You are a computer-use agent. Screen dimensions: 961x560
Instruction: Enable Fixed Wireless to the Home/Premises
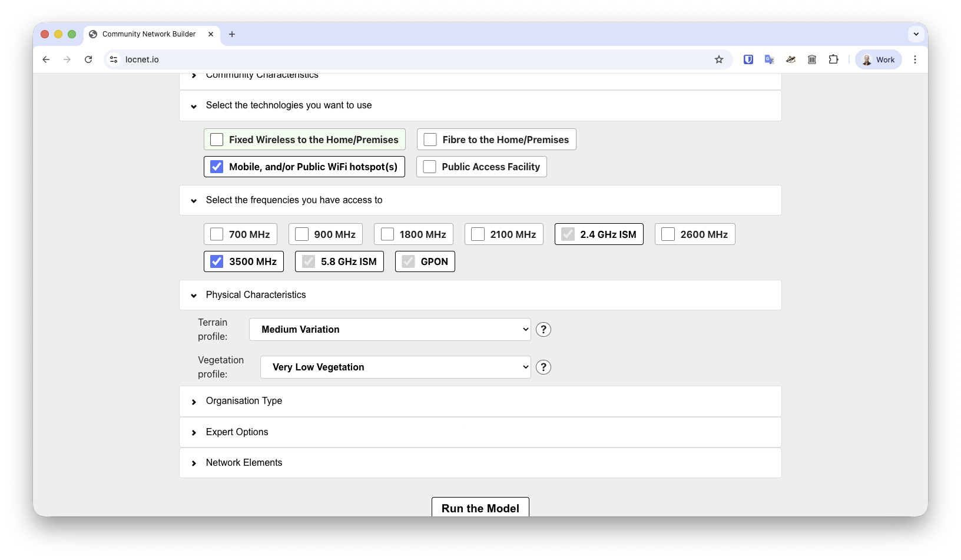pyautogui.click(x=217, y=140)
